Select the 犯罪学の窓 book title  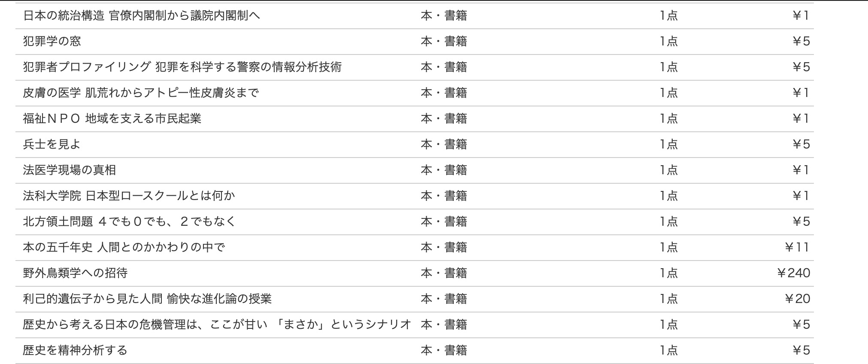pos(52,42)
